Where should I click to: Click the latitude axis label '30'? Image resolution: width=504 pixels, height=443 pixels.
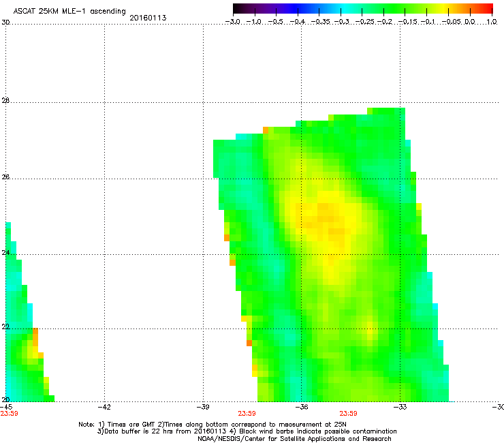coord(5,22)
